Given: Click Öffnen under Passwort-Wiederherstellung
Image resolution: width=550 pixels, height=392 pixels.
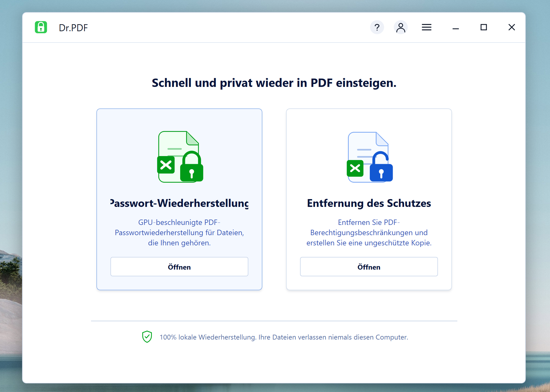Looking at the screenshot, I should click(179, 267).
